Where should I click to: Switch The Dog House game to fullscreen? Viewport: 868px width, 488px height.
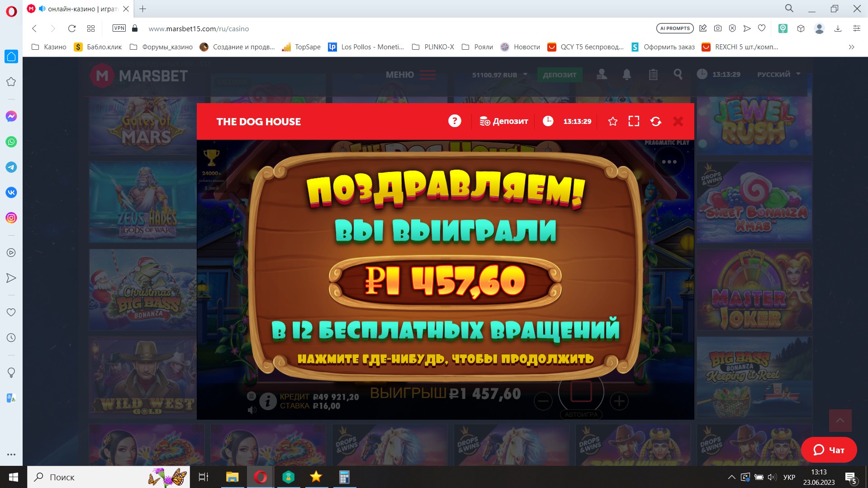[x=634, y=121]
